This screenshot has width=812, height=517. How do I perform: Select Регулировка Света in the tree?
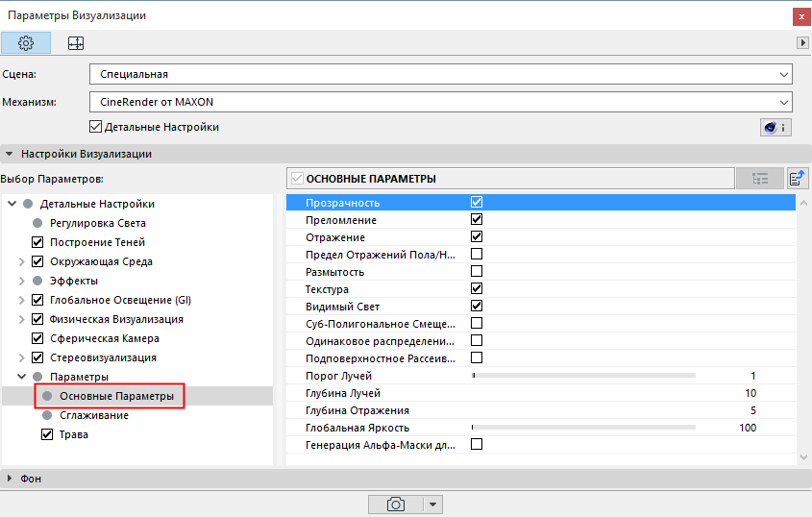[x=97, y=223]
